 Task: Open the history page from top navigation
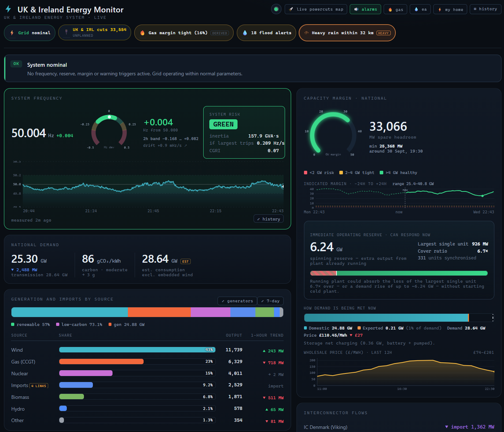point(485,9)
